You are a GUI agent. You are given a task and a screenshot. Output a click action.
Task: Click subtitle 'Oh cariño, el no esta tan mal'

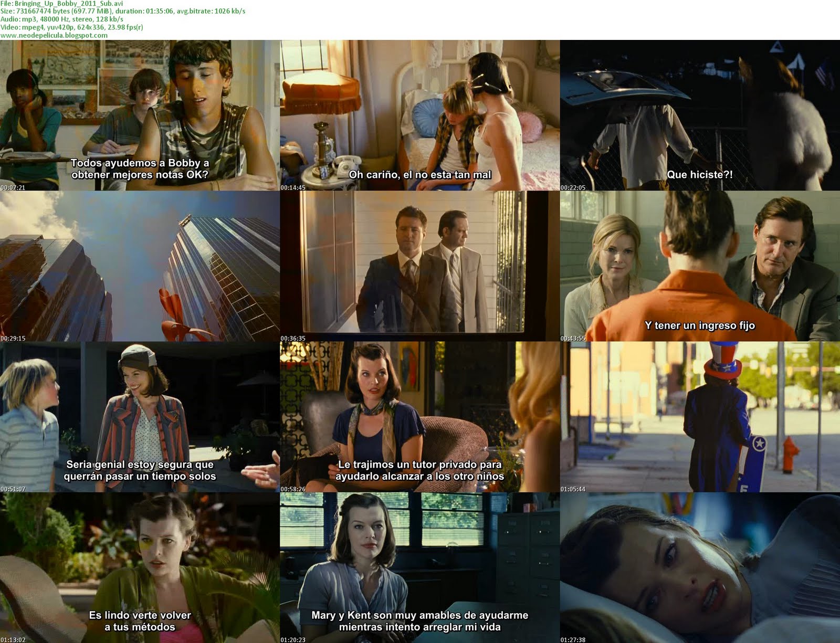(x=420, y=175)
